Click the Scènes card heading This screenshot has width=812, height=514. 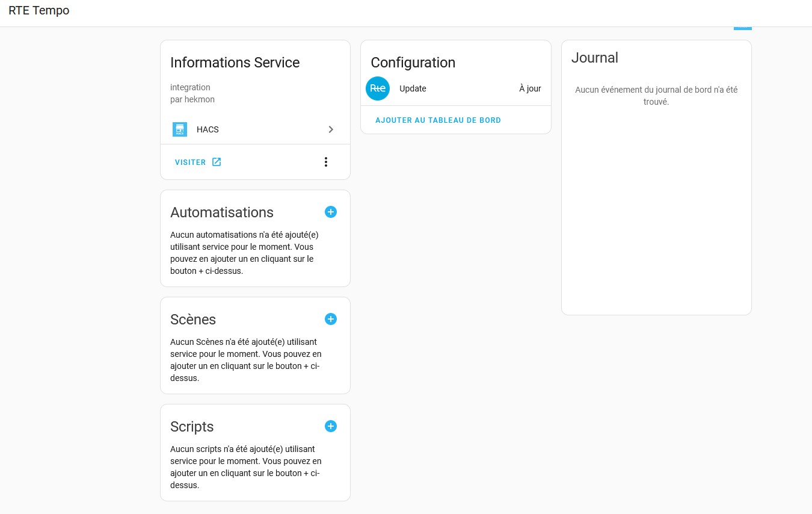click(193, 320)
